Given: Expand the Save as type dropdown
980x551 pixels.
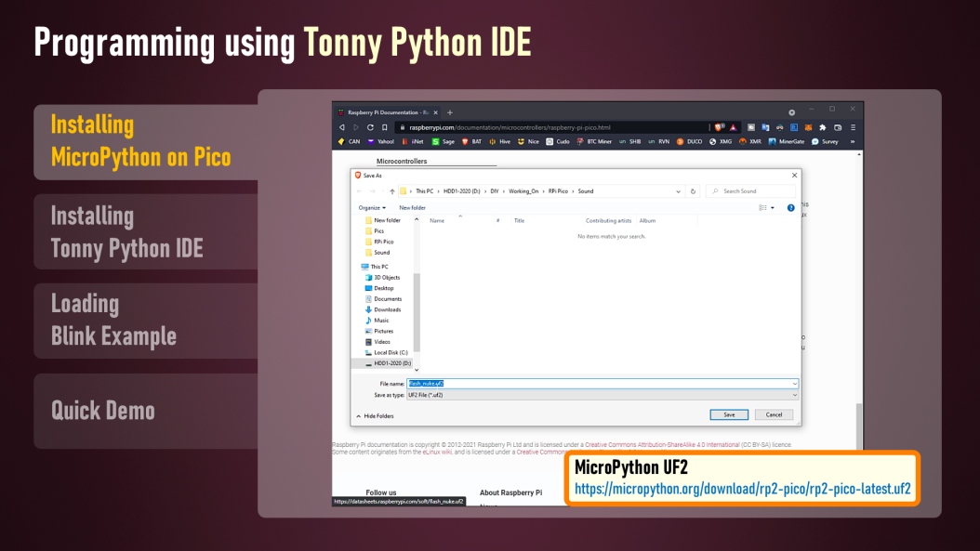Looking at the screenshot, I should (x=794, y=395).
